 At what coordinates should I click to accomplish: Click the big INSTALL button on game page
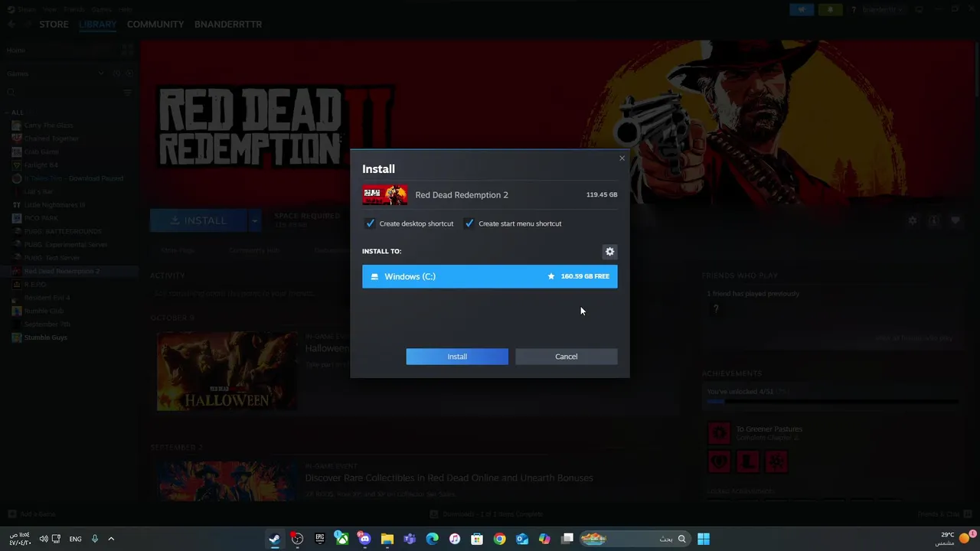199,220
